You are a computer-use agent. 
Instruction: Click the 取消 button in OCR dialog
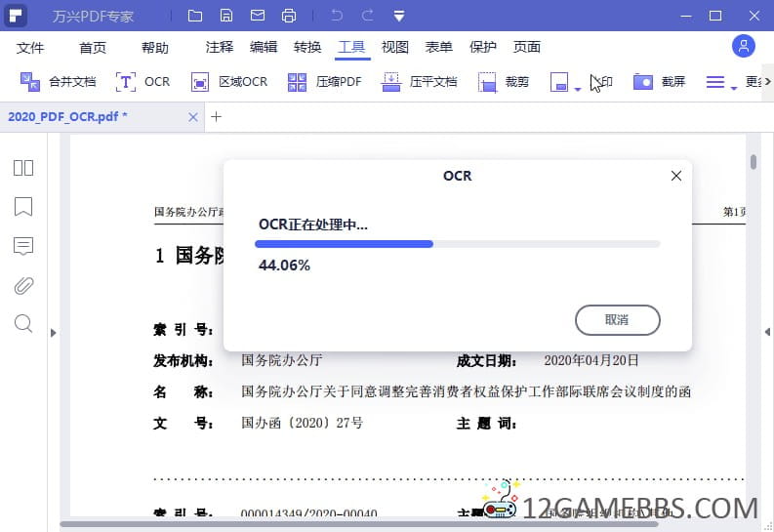[x=617, y=319]
